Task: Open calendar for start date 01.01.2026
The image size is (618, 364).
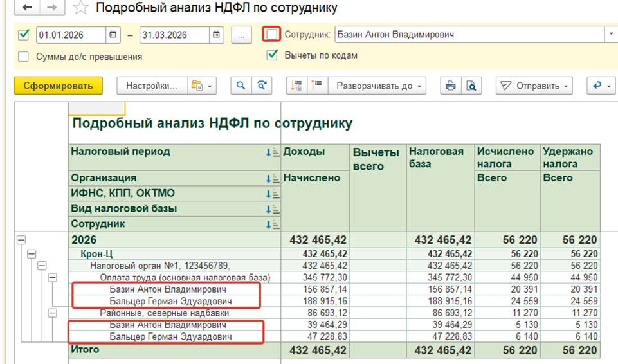Action: point(113,35)
